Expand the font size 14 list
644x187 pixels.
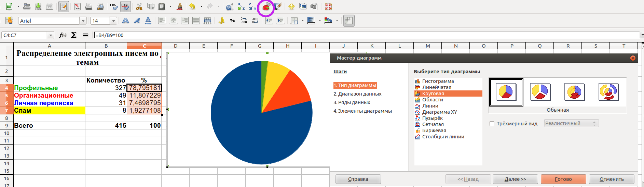[114, 21]
